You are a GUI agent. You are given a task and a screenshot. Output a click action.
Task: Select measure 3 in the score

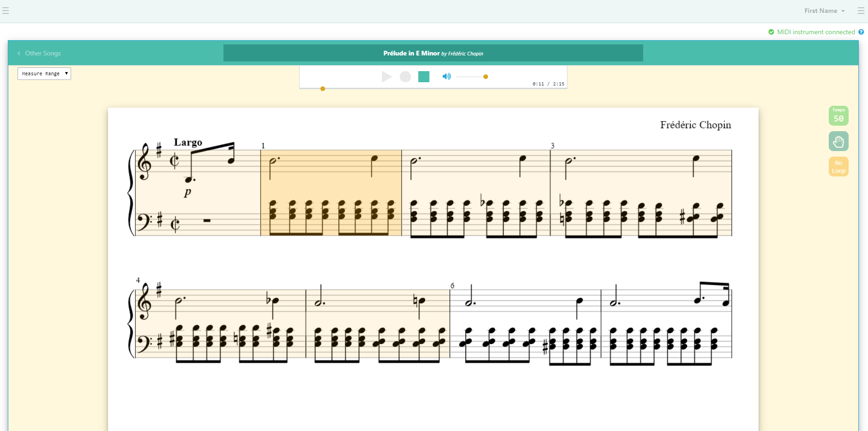point(641,193)
